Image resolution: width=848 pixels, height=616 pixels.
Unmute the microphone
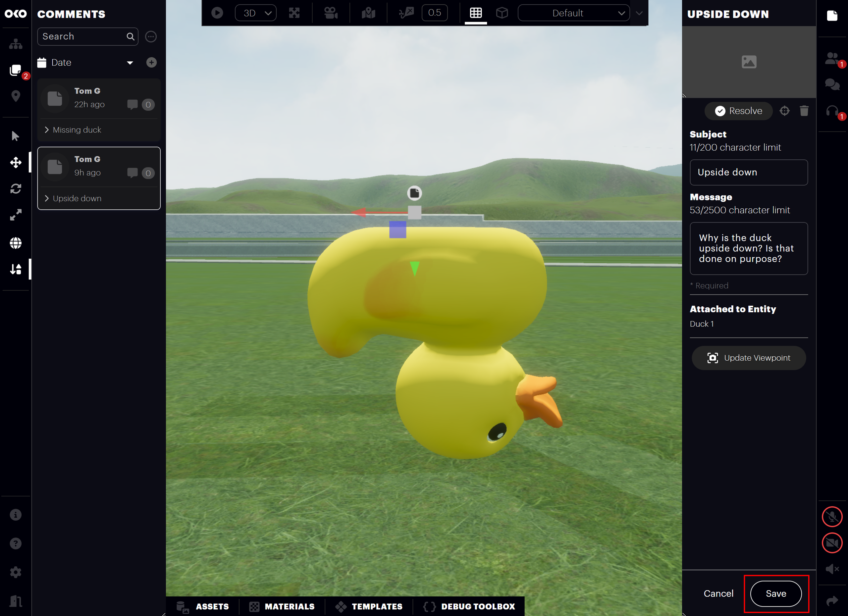[832, 517]
